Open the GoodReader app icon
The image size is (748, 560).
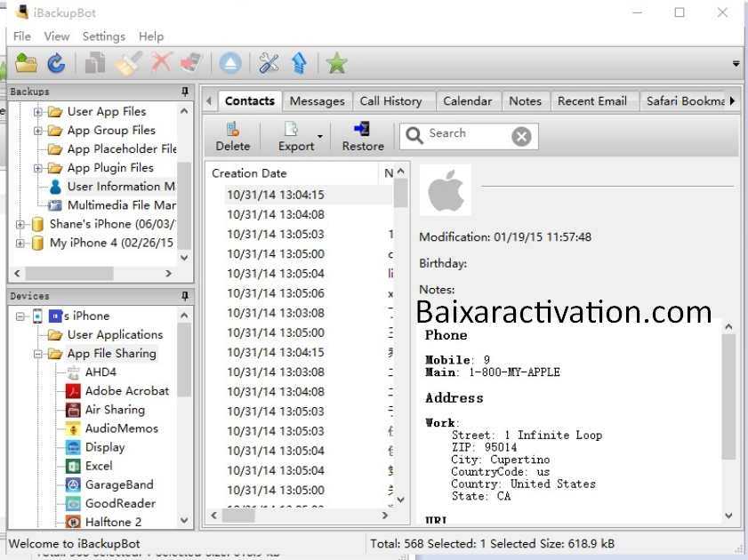tap(73, 504)
